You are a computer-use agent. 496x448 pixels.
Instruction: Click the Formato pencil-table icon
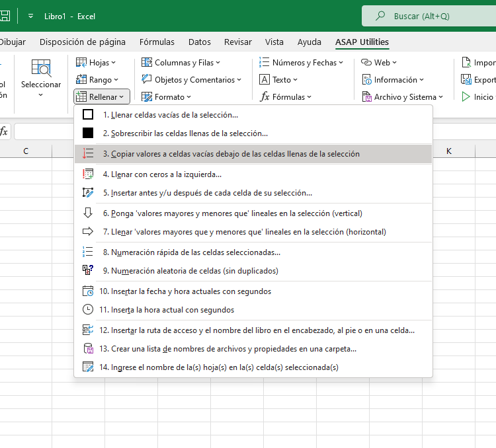(147, 96)
